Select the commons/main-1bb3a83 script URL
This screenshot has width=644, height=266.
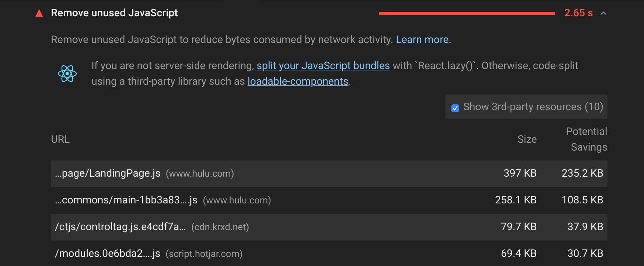126,200
